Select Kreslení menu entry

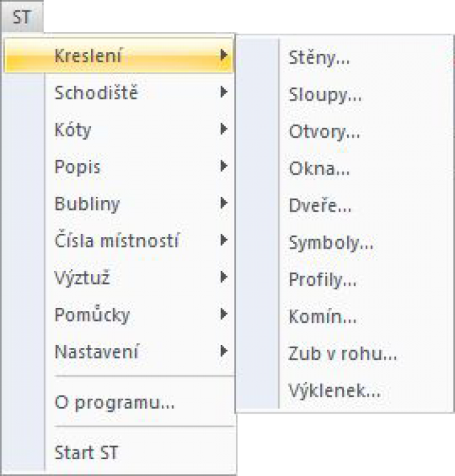click(x=88, y=55)
